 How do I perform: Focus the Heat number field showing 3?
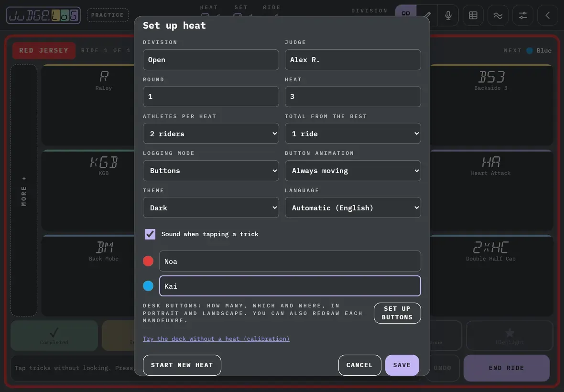coord(353,97)
